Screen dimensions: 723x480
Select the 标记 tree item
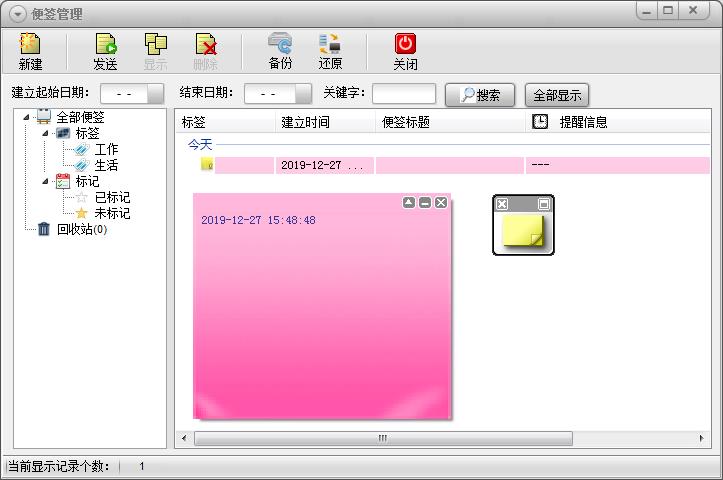[x=88, y=181]
